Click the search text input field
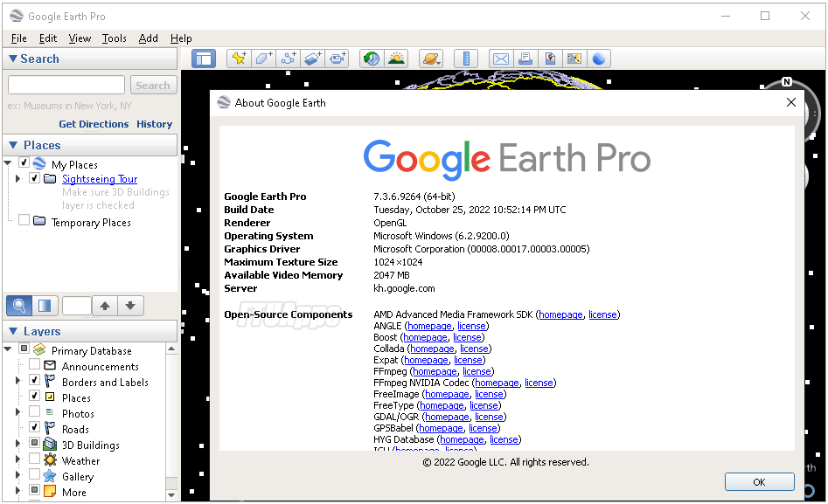 (66, 85)
